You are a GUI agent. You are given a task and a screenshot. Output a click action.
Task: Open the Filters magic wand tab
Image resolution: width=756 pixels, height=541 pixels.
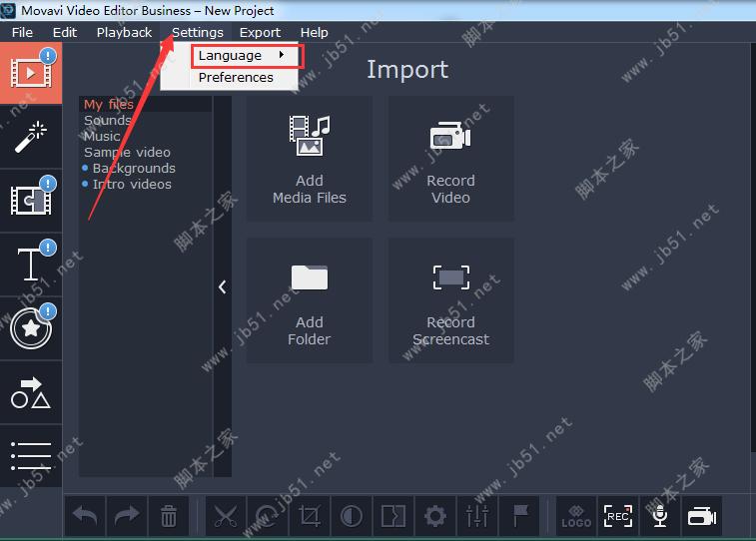[31, 137]
